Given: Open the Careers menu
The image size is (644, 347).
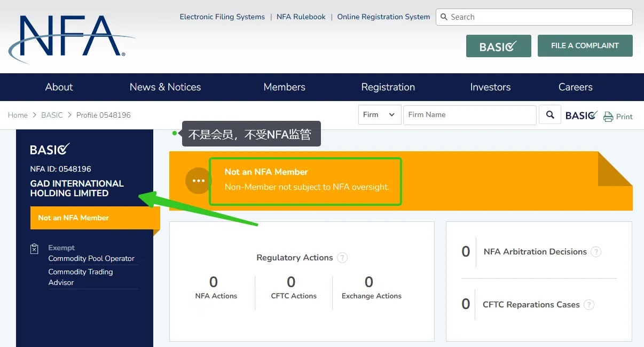Looking at the screenshot, I should (x=576, y=87).
